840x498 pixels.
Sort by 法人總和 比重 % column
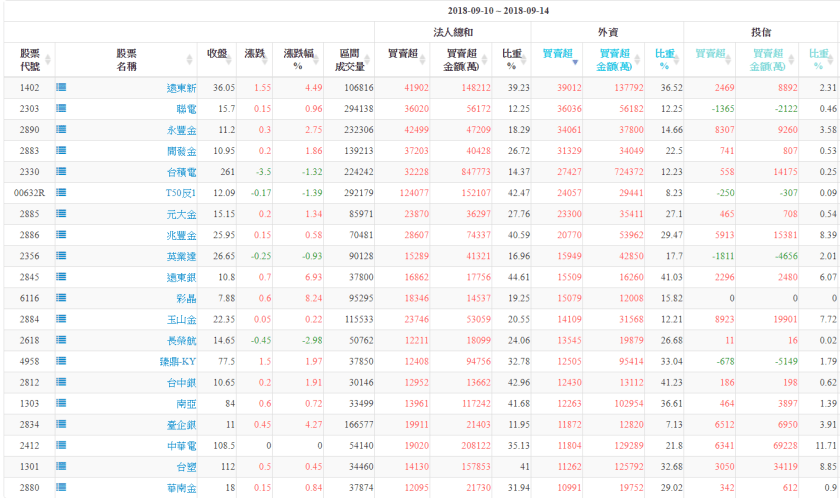pyautogui.click(x=511, y=58)
